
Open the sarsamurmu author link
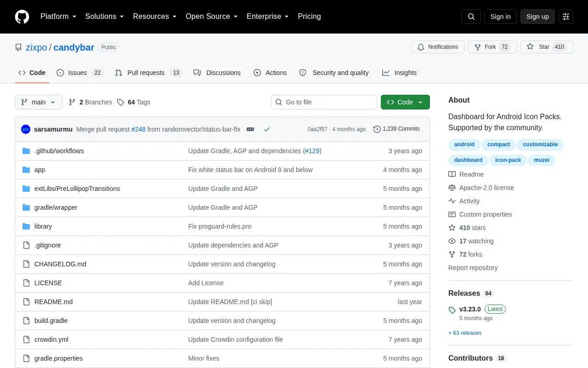coord(53,129)
